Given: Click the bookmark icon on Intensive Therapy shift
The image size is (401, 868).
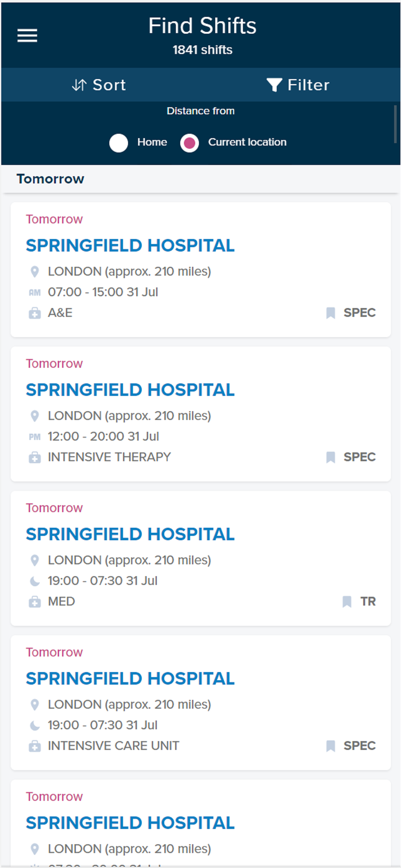Looking at the screenshot, I should [331, 457].
